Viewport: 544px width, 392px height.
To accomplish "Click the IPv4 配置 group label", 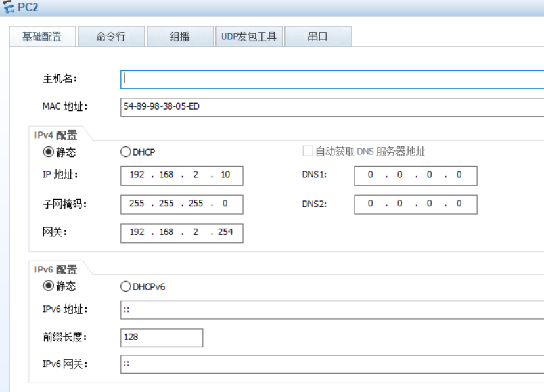I will pos(55,135).
